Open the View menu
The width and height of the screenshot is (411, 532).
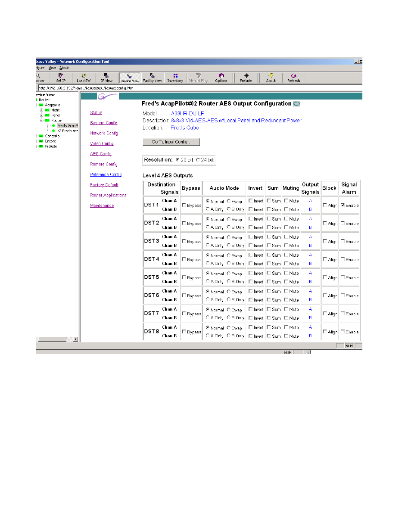point(52,68)
